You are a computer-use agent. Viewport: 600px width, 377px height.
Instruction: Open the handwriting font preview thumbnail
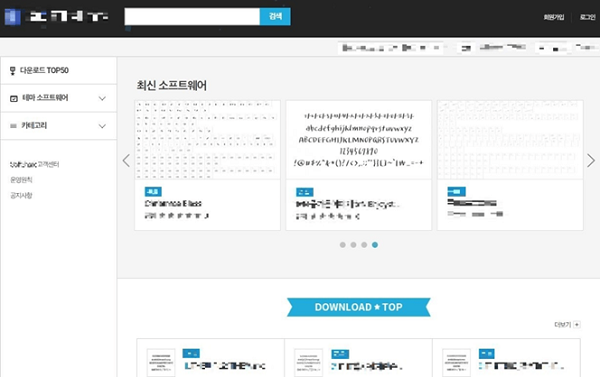[x=359, y=140]
